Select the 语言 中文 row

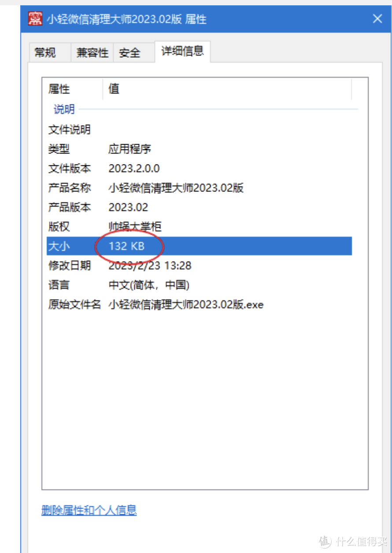(x=199, y=285)
